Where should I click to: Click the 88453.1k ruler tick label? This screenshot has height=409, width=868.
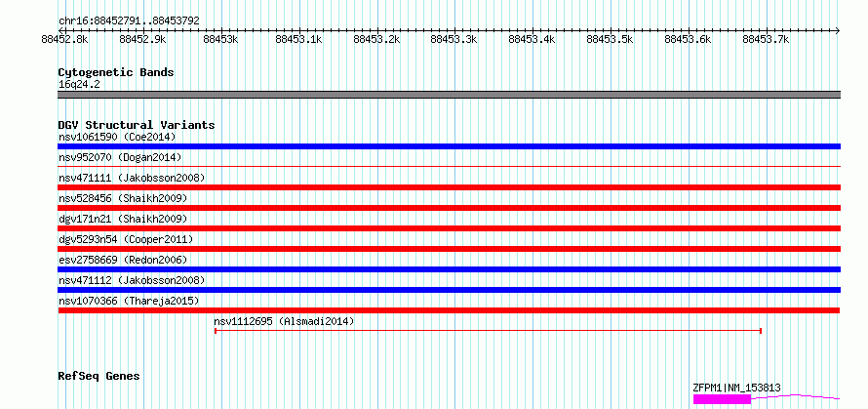point(299,40)
